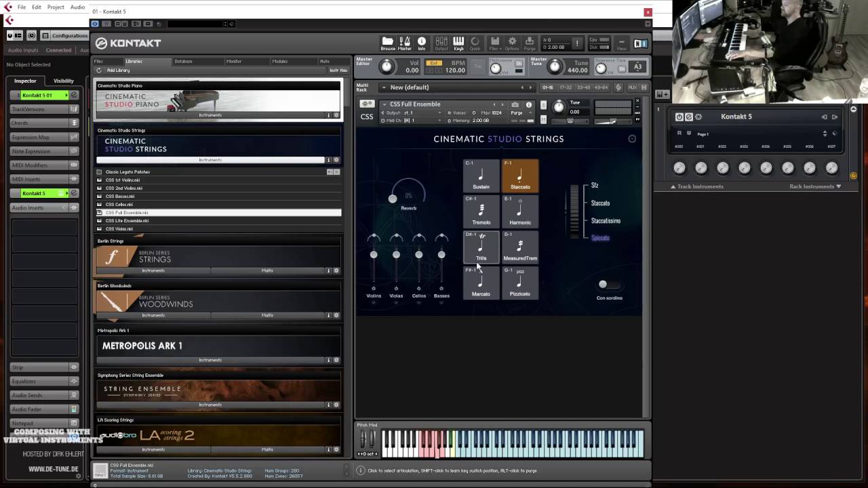Select the Marcato articulation

[x=481, y=283]
